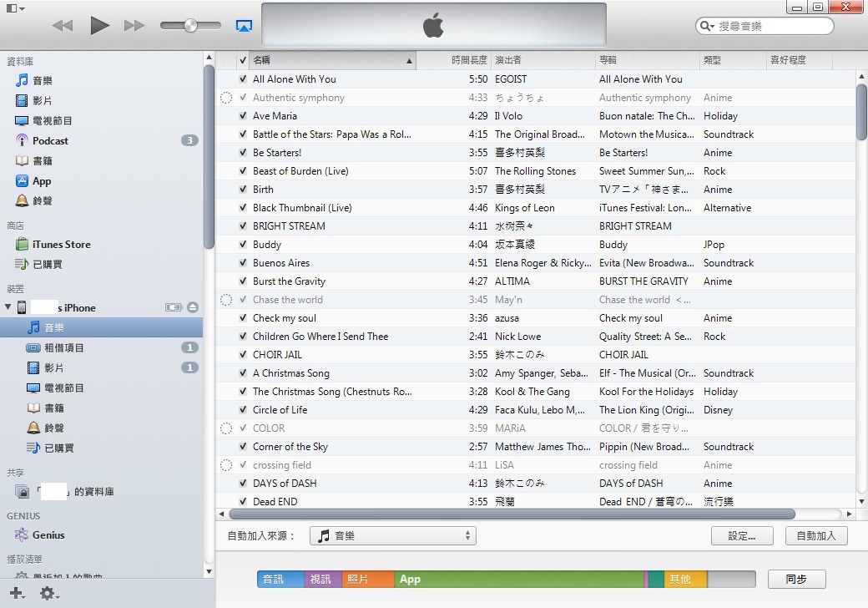Open 電視節目 under the iPhone
The width and height of the screenshot is (868, 608).
pos(55,388)
